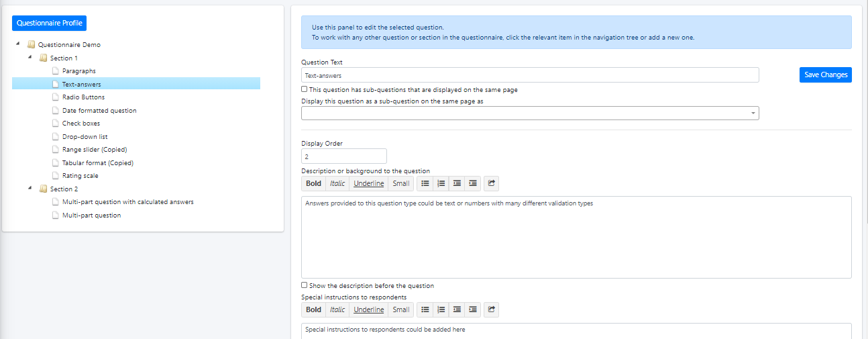Insert bullet list in Special instructions toolbar

425,309
